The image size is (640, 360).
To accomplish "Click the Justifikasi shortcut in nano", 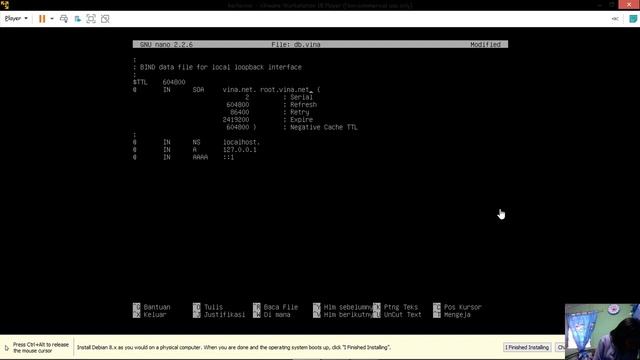I will click(x=219, y=315).
